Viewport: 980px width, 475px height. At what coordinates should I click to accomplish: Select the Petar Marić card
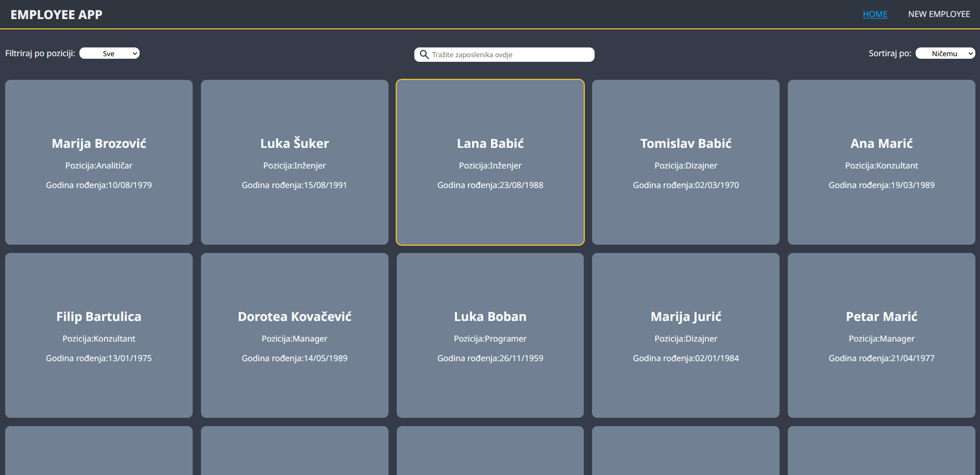coord(881,335)
